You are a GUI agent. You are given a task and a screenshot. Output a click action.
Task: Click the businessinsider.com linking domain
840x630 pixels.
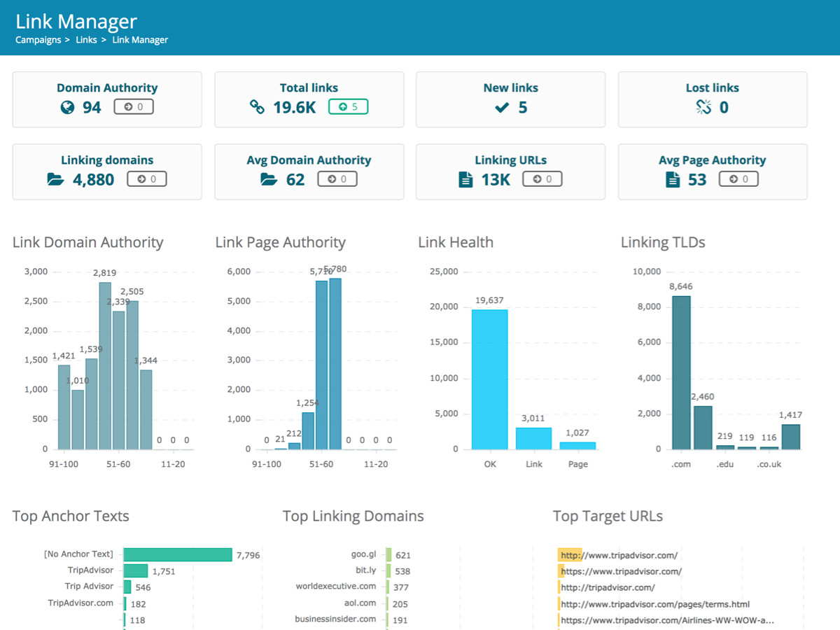[335, 619]
